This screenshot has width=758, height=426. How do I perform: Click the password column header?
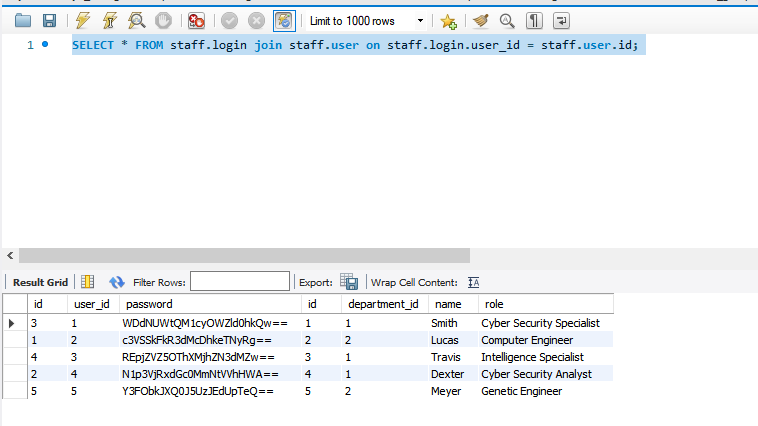point(149,303)
